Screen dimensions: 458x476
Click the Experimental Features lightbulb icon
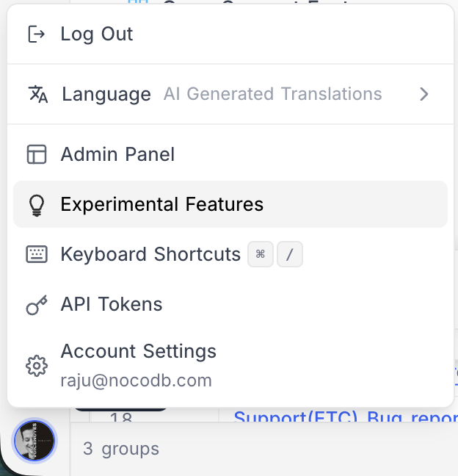point(36,204)
